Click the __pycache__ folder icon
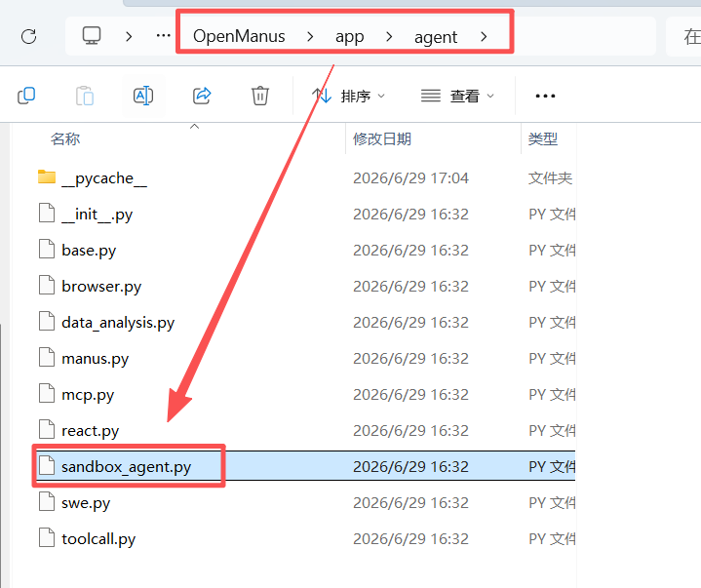Viewport: 701px width, 588px height. pos(47,176)
